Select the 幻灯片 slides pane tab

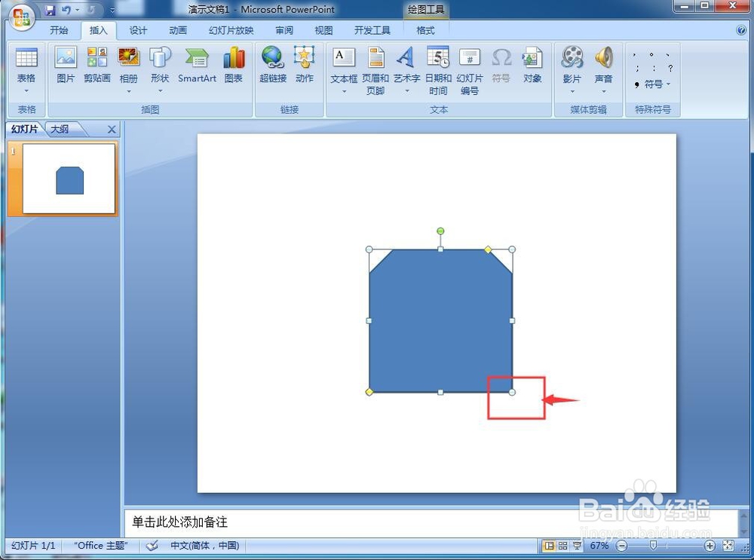click(x=25, y=130)
